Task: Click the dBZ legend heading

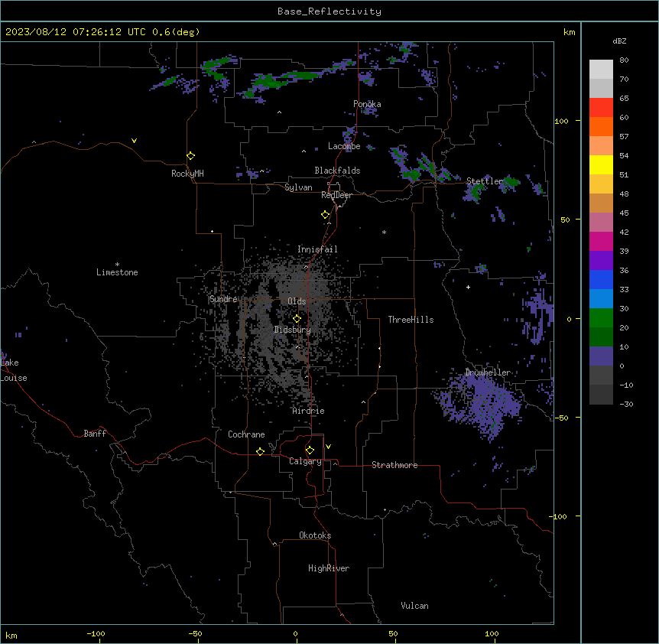Action: tap(619, 41)
